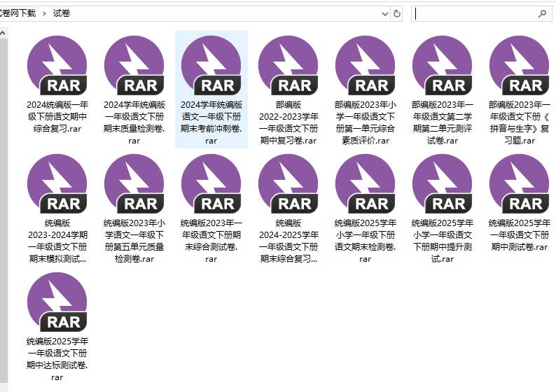Click the label 统编版2025学年小学一年级语文下册期中提升测试.rar
This screenshot has width=556, height=392.
click(442, 241)
